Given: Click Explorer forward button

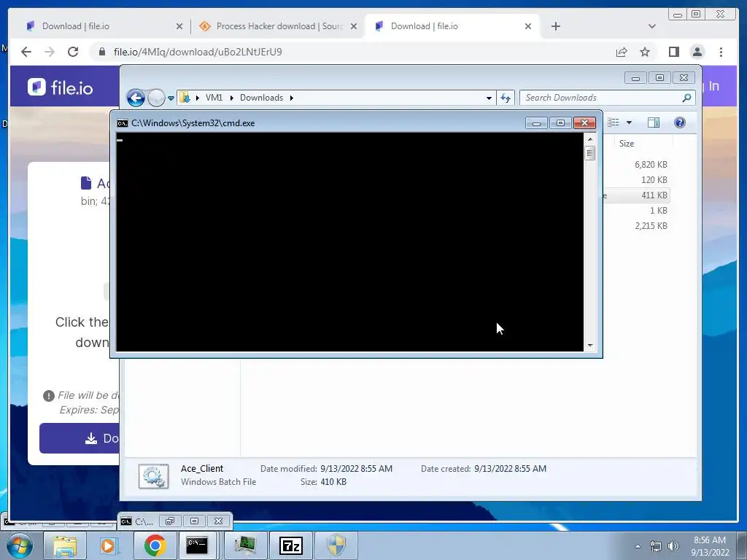Looking at the screenshot, I should pos(156,98).
